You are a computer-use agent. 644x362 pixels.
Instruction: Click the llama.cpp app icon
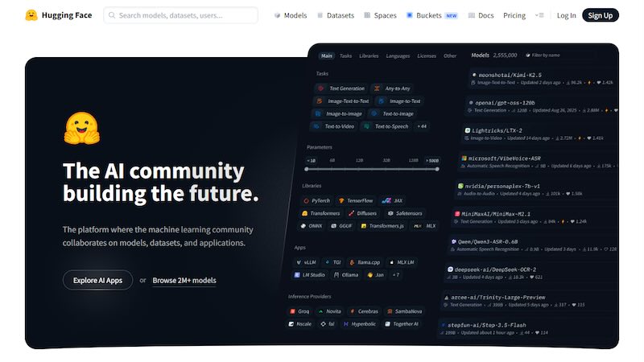click(352, 262)
